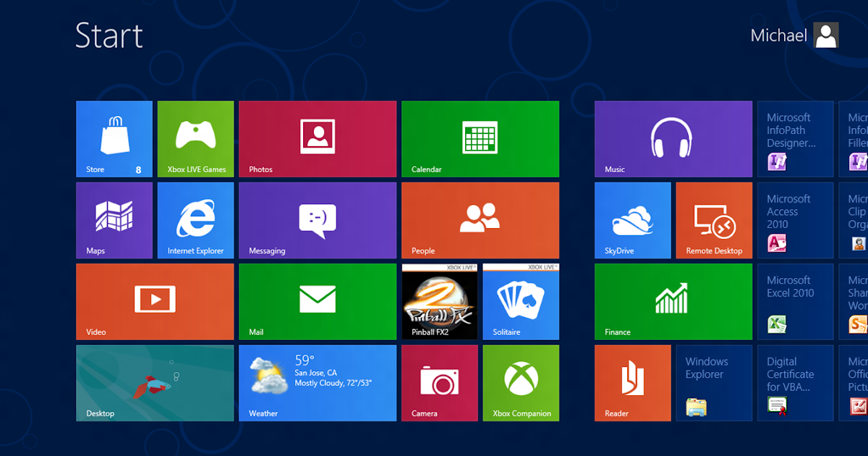Screen dimensions: 868x456
Task: Launch Xbox LIVE Games
Action: click(195, 138)
